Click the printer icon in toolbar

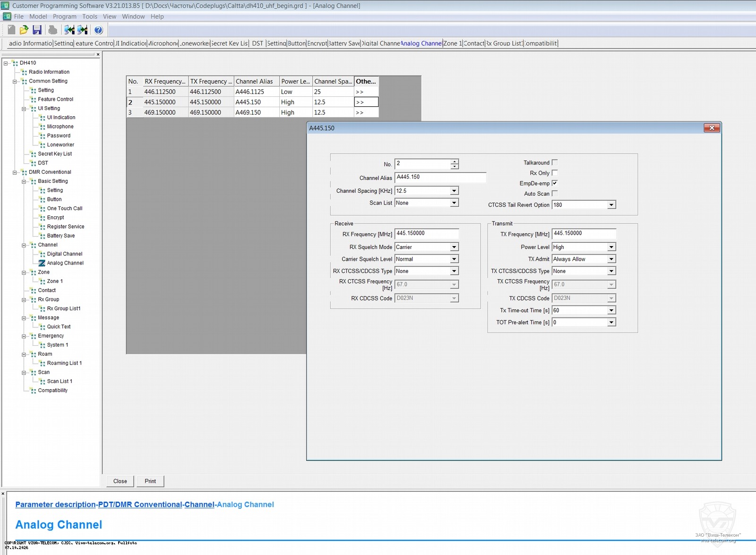click(x=52, y=30)
